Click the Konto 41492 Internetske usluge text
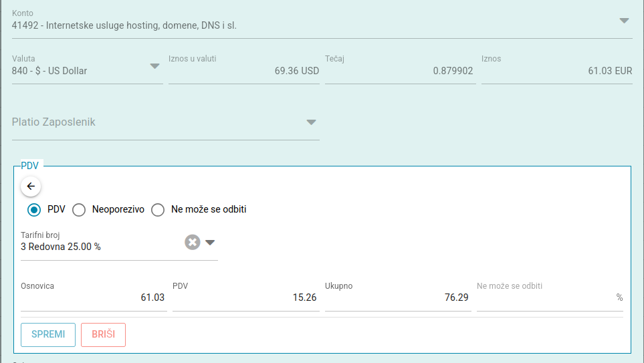 (x=124, y=25)
